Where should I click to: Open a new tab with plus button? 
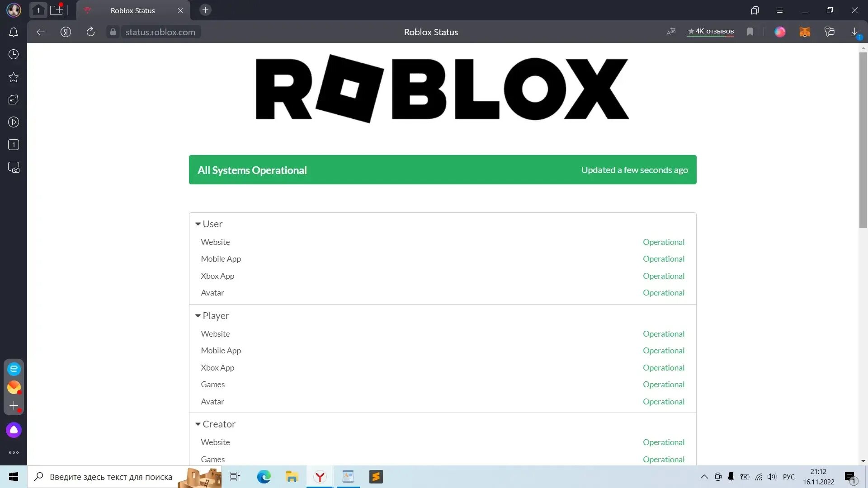click(205, 10)
